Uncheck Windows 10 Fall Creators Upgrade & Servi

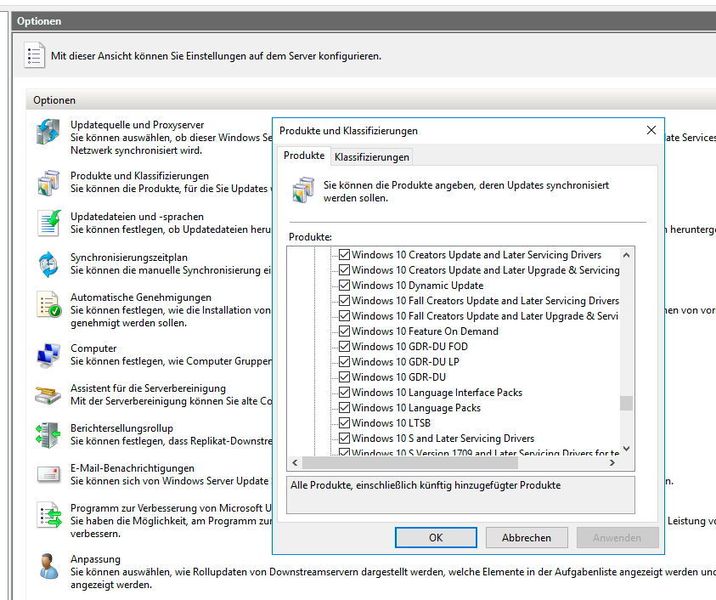pyautogui.click(x=344, y=316)
